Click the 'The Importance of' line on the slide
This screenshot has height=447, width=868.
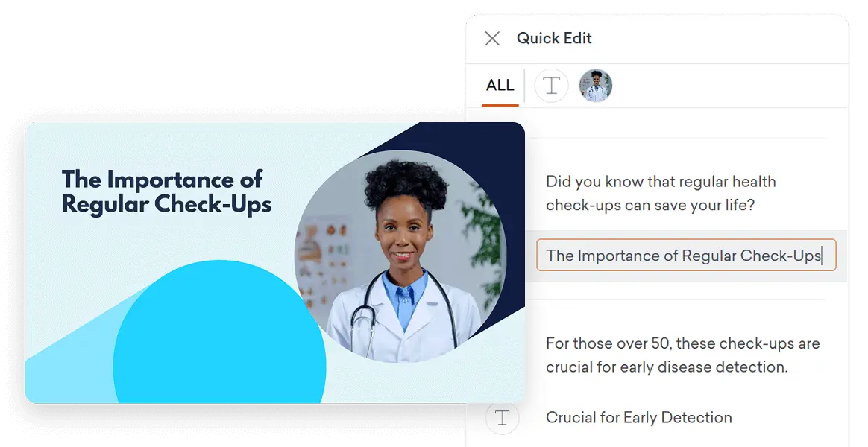pos(162,180)
